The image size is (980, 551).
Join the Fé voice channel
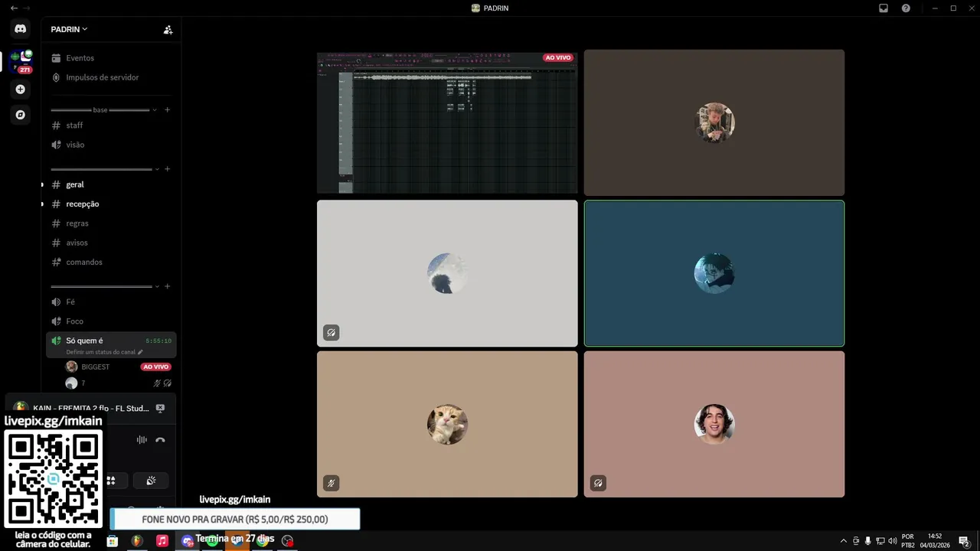pyautogui.click(x=111, y=302)
